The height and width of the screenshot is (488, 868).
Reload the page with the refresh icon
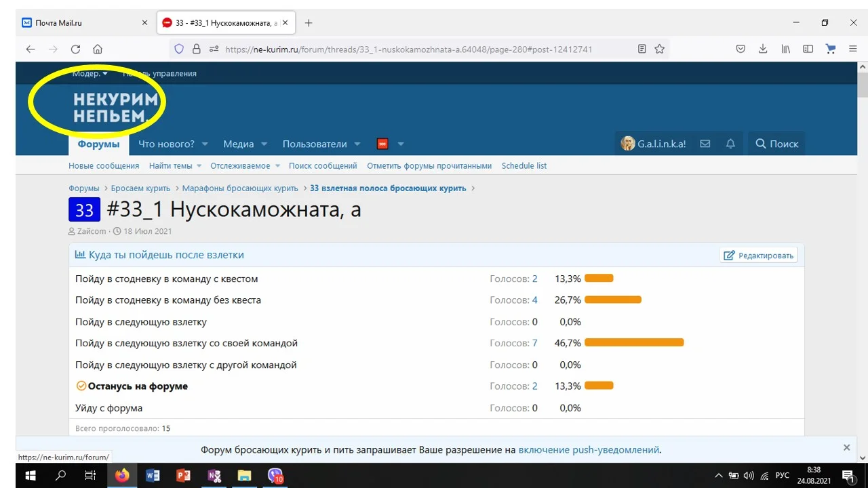pyautogui.click(x=75, y=49)
